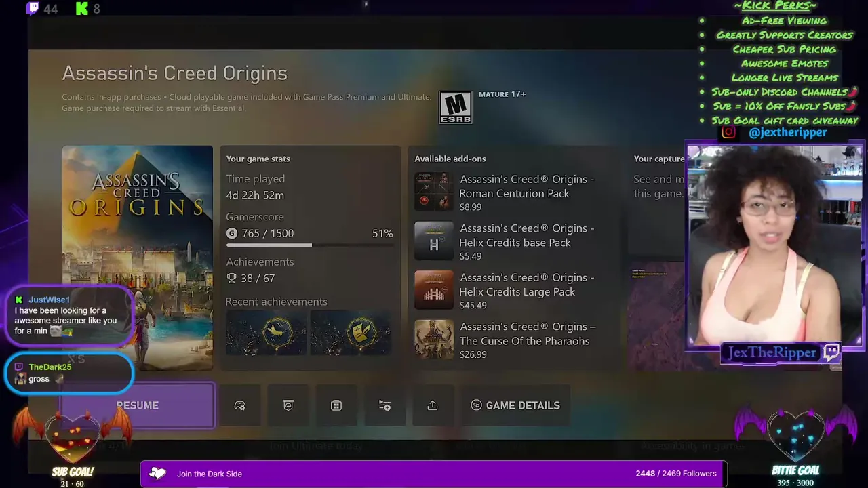Click the green Kick viewer count icon
868x488 pixels.
(x=82, y=8)
